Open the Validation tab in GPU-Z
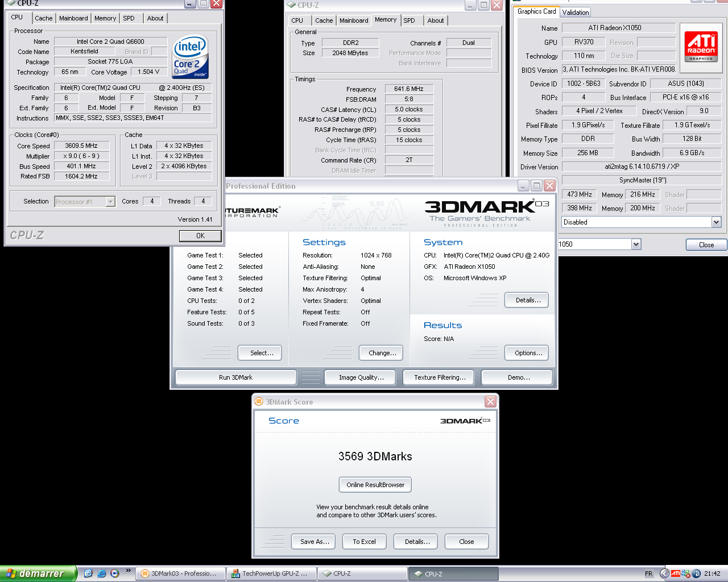Screen dimensions: 728x582 point(576,13)
